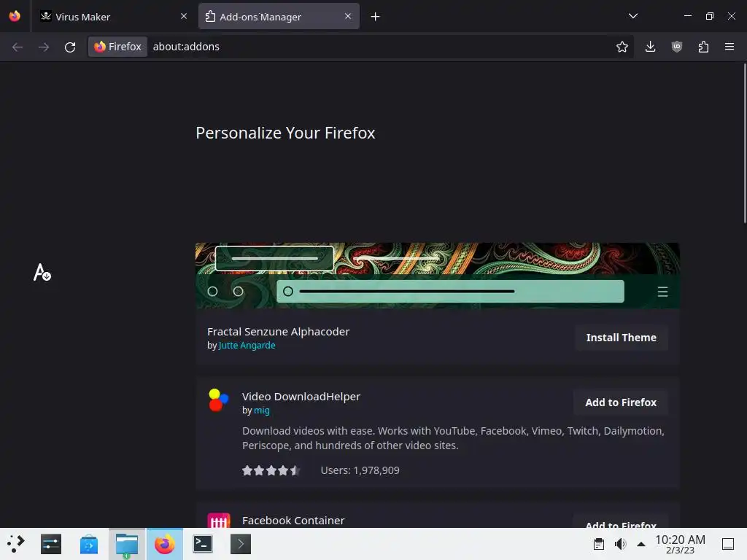The image size is (747, 560).
Task: Click the Fractal Senzune Alphacoder theme name
Action: point(278,332)
